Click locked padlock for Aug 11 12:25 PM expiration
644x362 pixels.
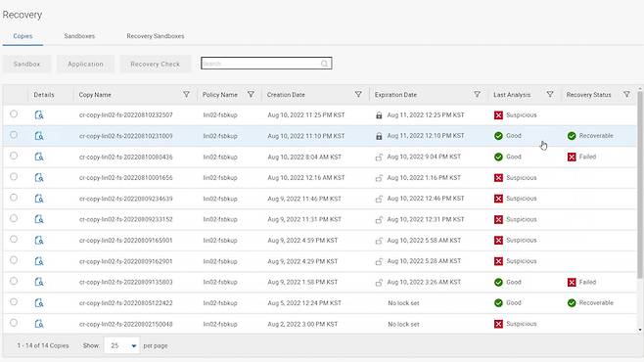(x=379, y=115)
